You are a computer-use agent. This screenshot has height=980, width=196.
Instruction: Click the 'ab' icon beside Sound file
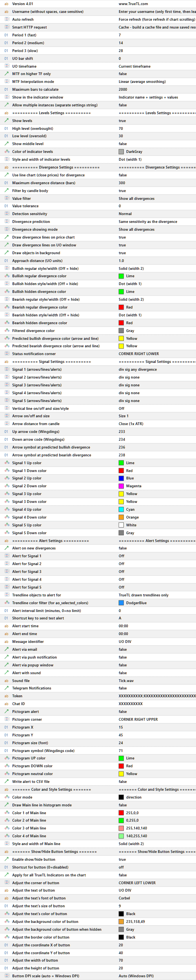pos(6,681)
